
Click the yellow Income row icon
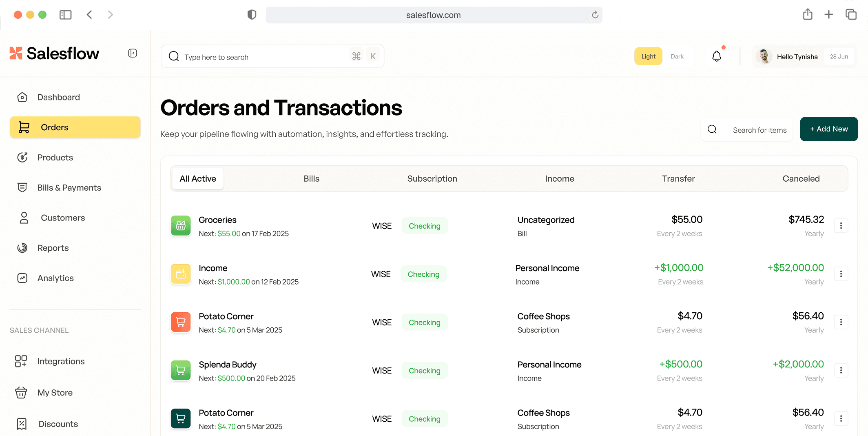(181, 274)
